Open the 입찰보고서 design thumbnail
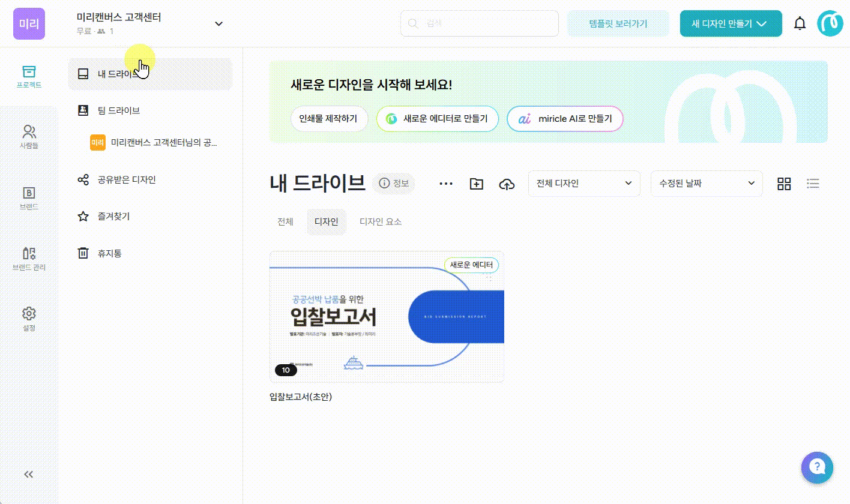Screen dimensions: 850x504 click(x=387, y=317)
